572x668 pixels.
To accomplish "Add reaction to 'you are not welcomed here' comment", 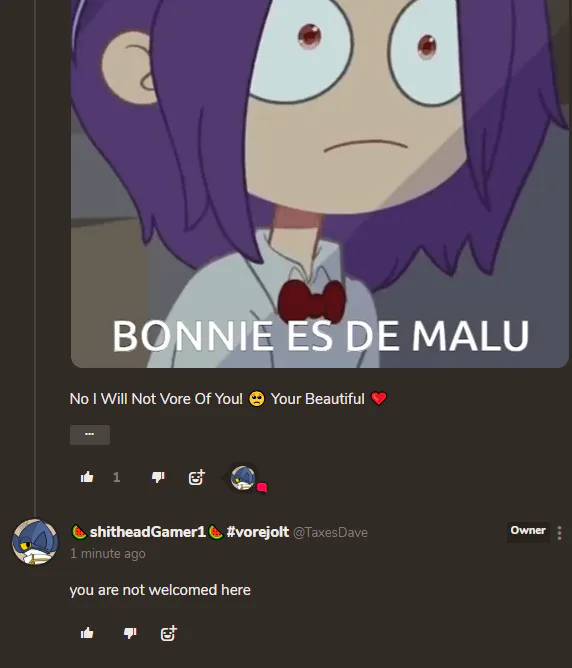I will coord(169,633).
